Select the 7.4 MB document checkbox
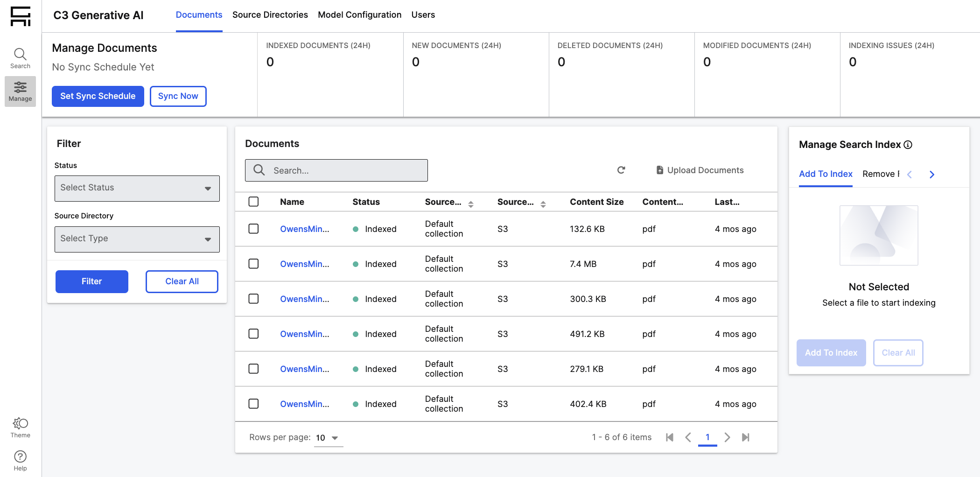Viewport: 980px width, 477px height. click(x=253, y=264)
